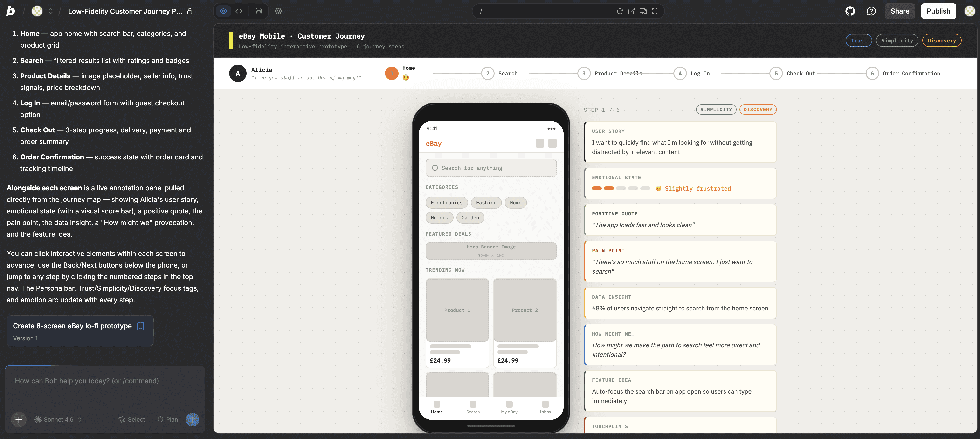Expand the workspace switcher chevrons
980x439 pixels.
(51, 11)
